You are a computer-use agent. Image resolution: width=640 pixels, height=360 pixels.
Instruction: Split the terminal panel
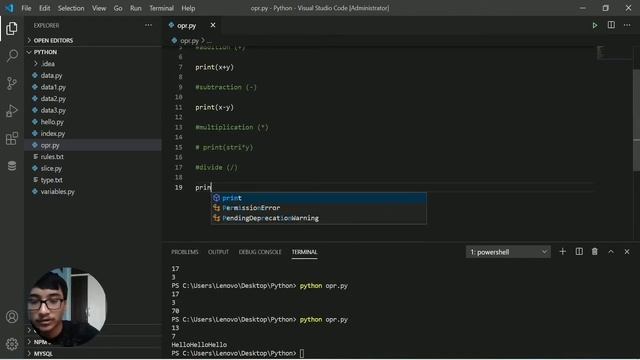[x=579, y=252]
